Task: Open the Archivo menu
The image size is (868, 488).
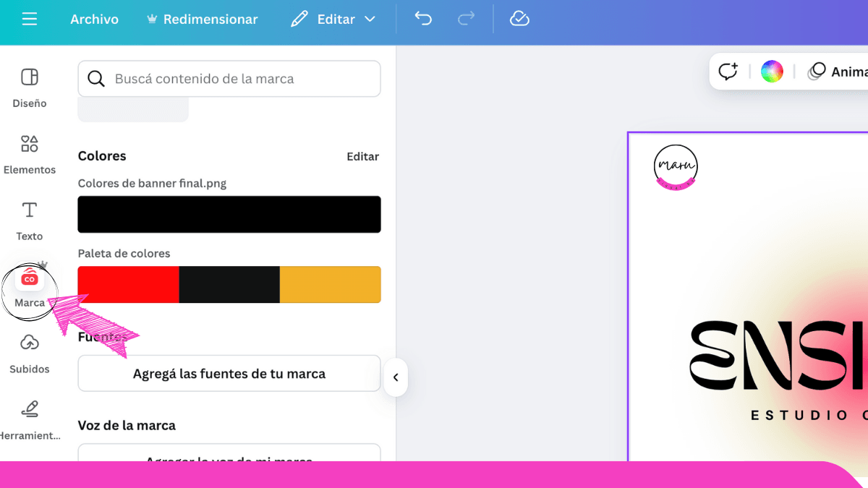Action: 94,20
